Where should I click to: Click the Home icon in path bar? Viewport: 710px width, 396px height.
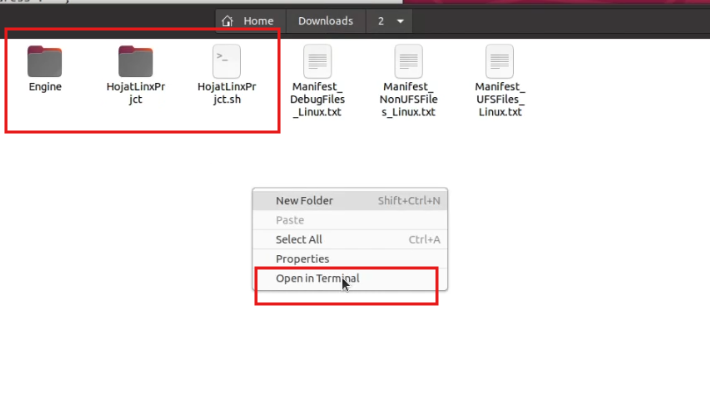(227, 21)
